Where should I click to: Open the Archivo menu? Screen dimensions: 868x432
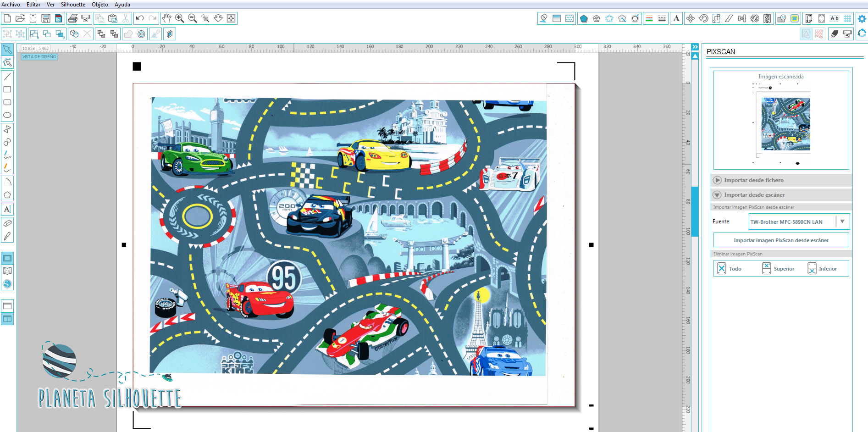point(11,5)
